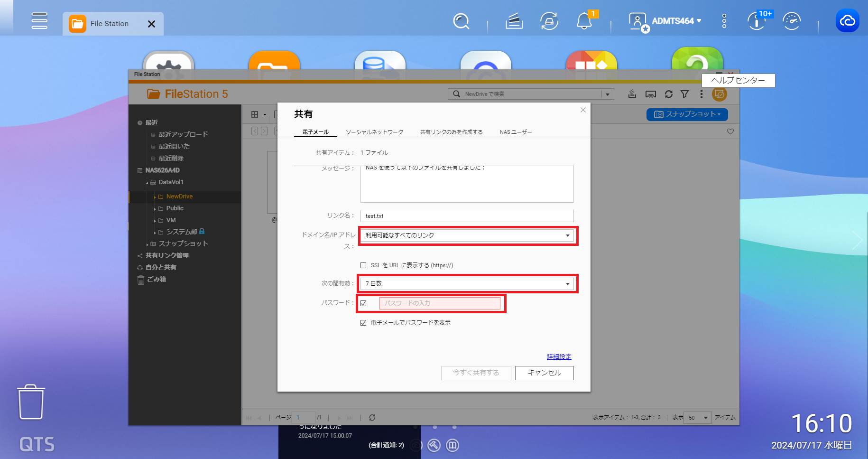Open the File Station filter funnel icon

pyautogui.click(x=684, y=94)
